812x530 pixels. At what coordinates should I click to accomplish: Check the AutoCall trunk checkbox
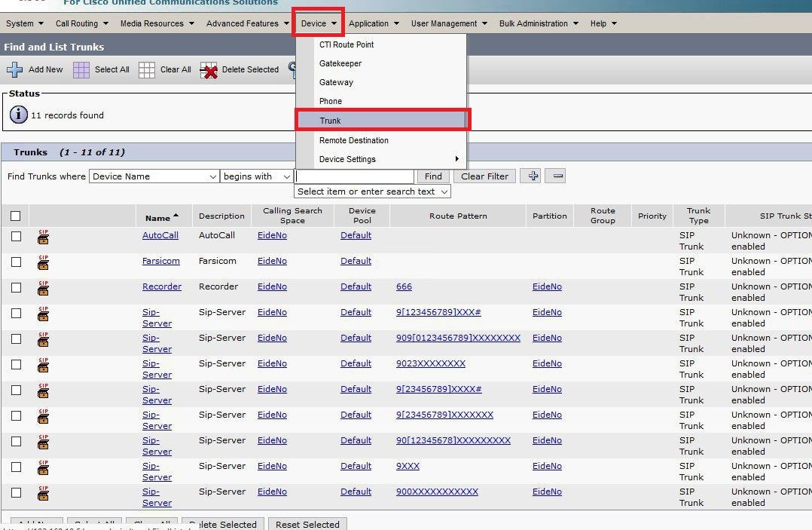16,236
